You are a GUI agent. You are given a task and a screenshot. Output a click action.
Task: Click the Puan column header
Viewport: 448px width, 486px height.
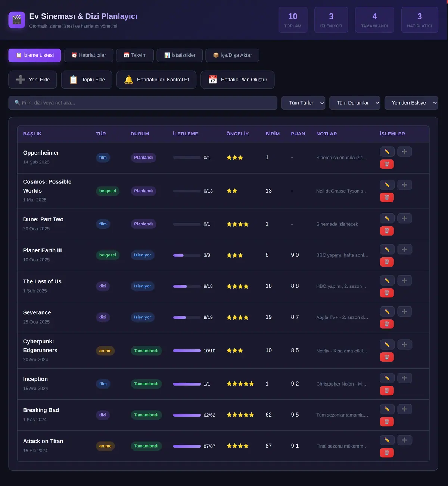[298, 134]
